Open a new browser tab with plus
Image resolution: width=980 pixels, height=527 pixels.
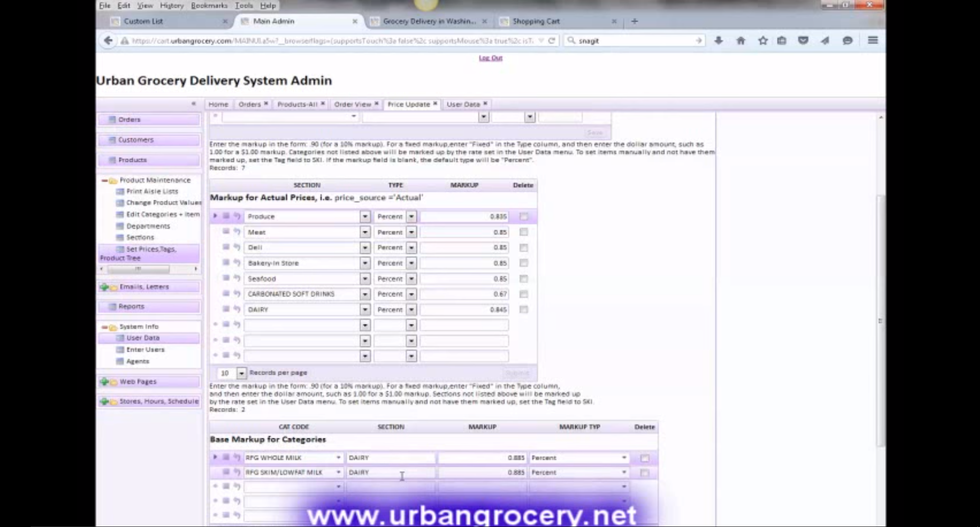(x=635, y=21)
